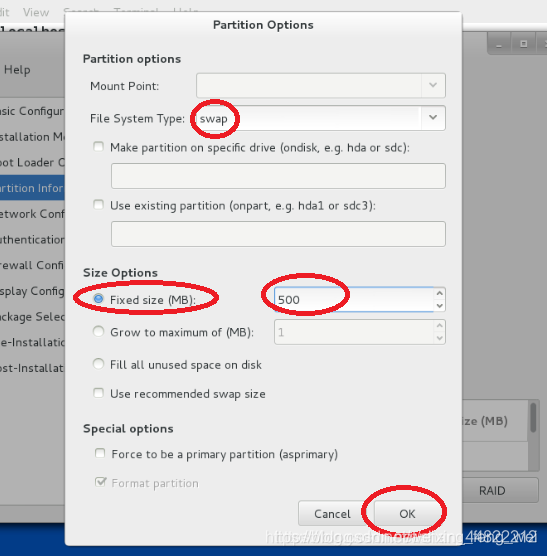Click the Fixed size value field showing 500
This screenshot has height=556, width=547.
(354, 300)
